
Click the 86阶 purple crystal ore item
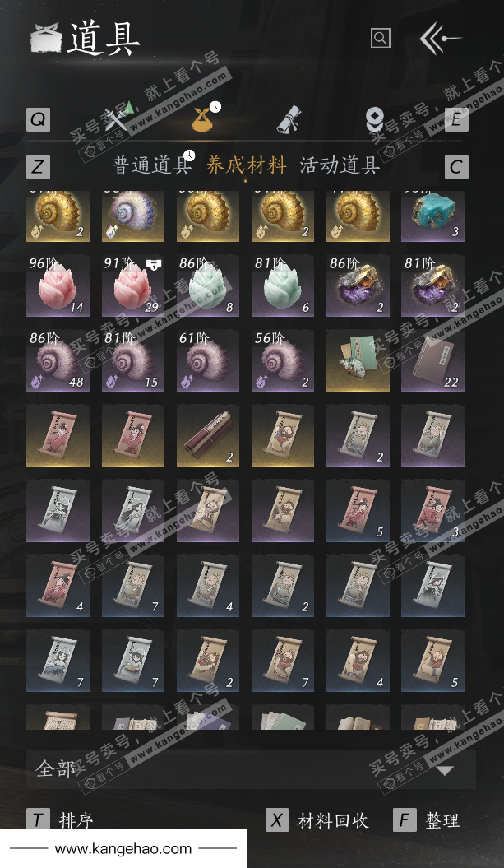pos(358,285)
